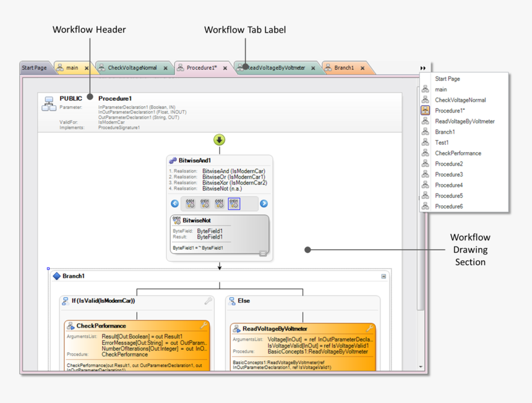Switch to the CheckVoltageNormal tab
532x403 pixels.
pyautogui.click(x=132, y=68)
